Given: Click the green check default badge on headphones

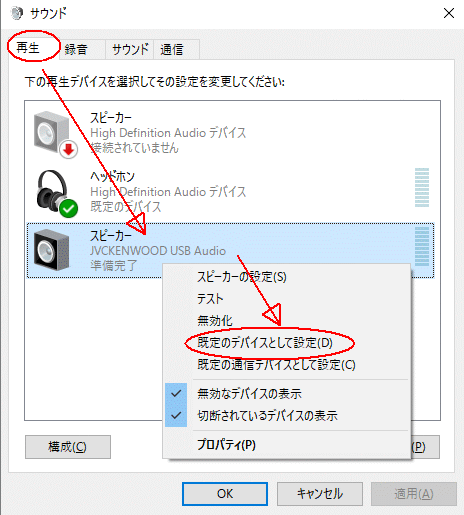Looking at the screenshot, I should [x=69, y=209].
